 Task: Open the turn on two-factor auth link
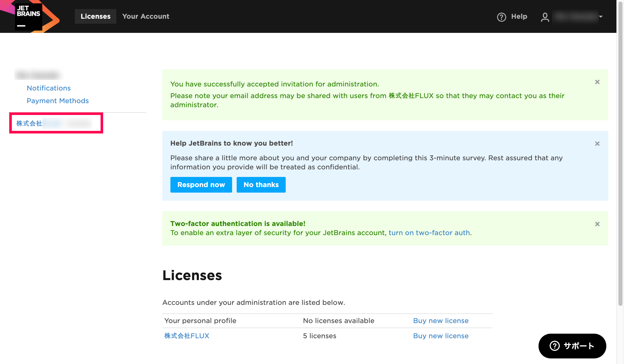[x=429, y=233]
